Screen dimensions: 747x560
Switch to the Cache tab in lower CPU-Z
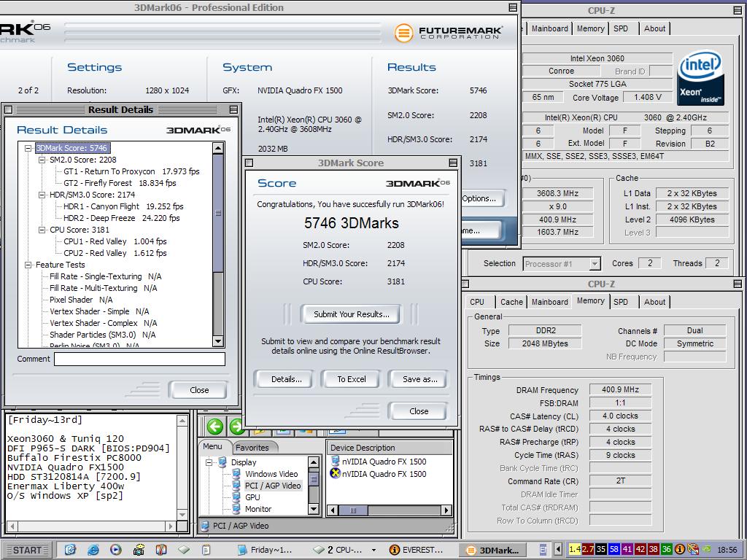(511, 302)
